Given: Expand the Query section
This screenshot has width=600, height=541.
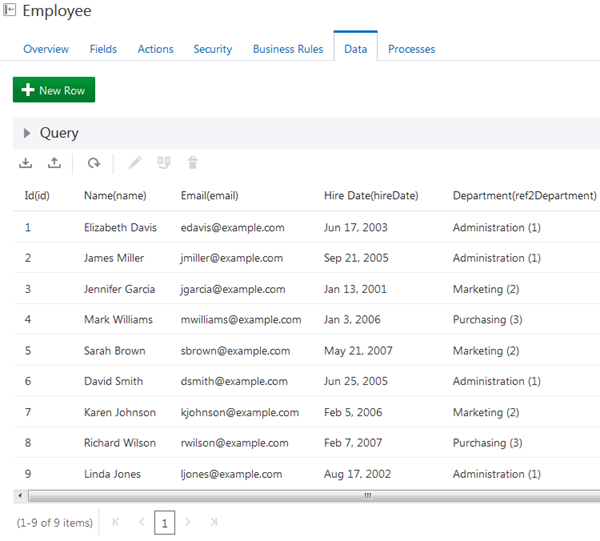Looking at the screenshot, I should [x=27, y=133].
